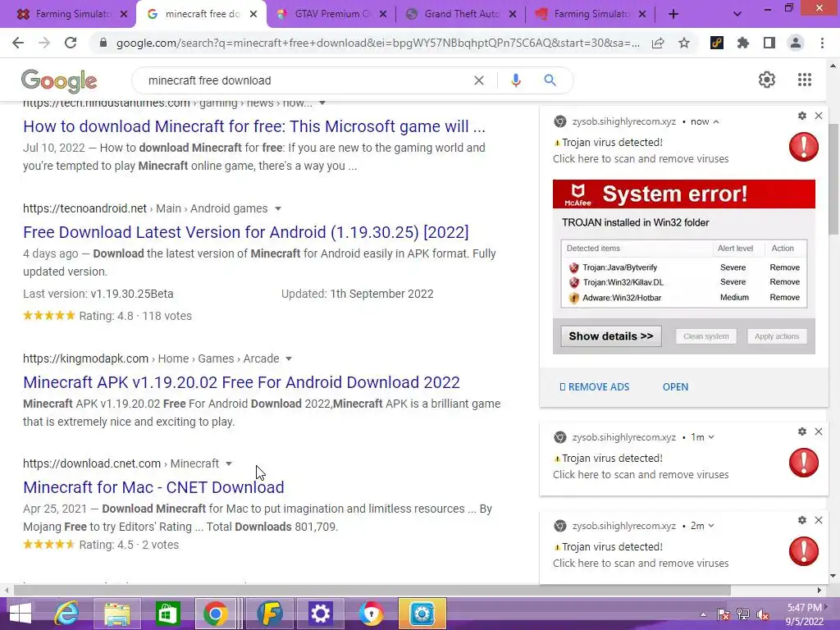Open settings gear of 1m notification

click(802, 431)
